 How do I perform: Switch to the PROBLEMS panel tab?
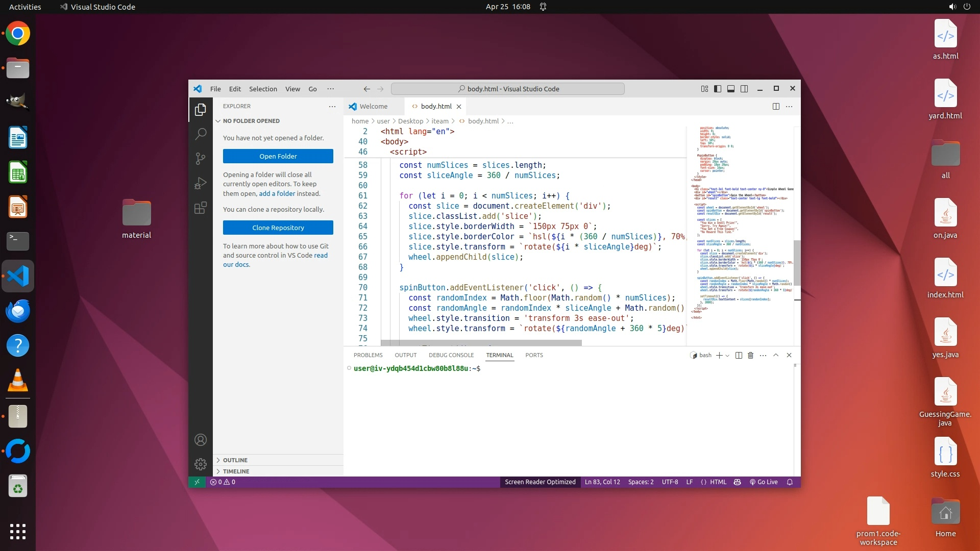tap(367, 355)
